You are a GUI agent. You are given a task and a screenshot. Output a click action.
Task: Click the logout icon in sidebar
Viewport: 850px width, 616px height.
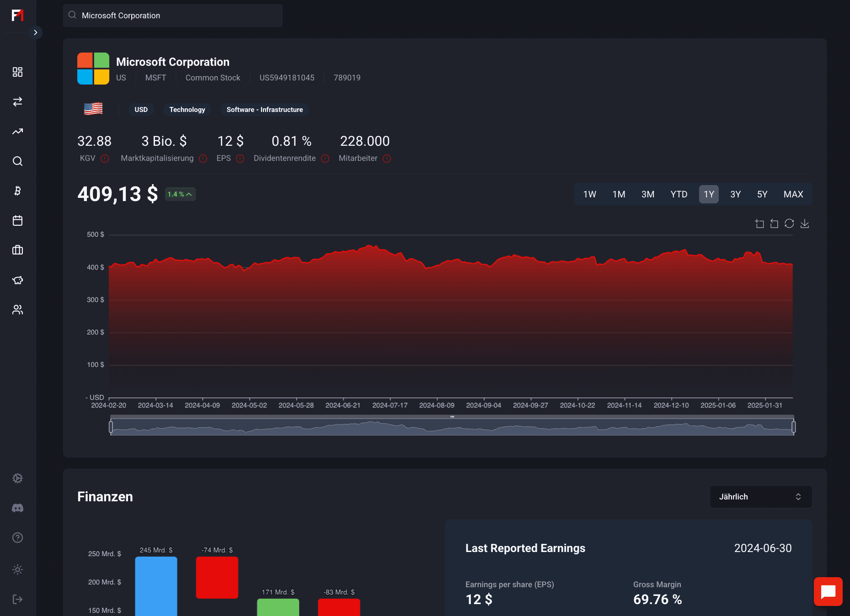(17, 600)
